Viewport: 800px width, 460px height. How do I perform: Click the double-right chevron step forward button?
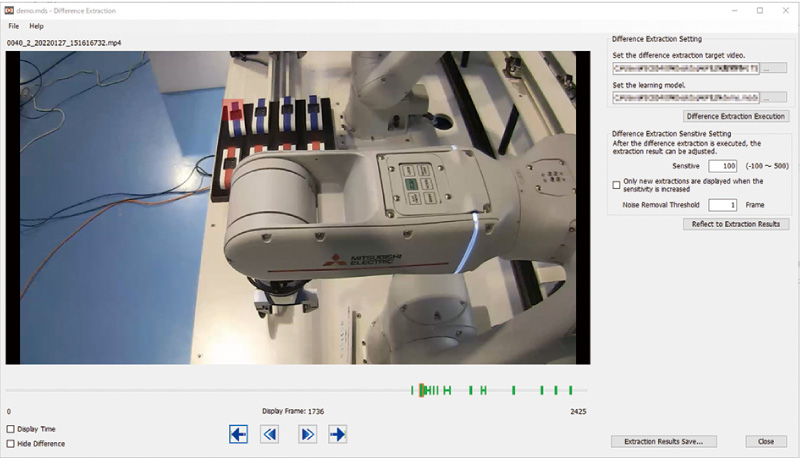tap(307, 434)
